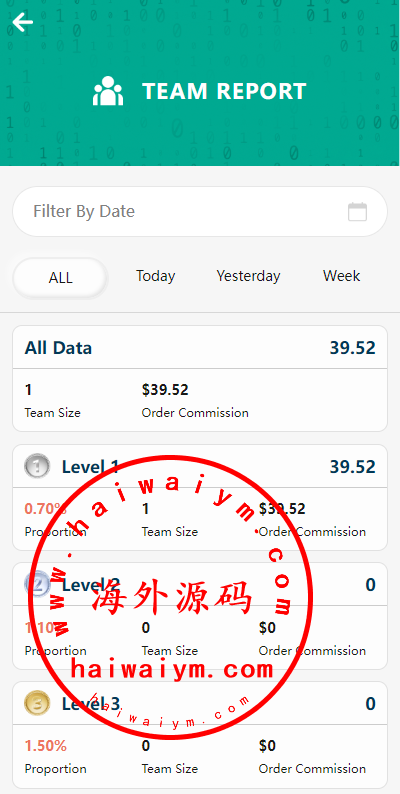Click the TEAM REPORT title
Image resolution: width=400 pixels, height=794 pixels.
tap(224, 91)
